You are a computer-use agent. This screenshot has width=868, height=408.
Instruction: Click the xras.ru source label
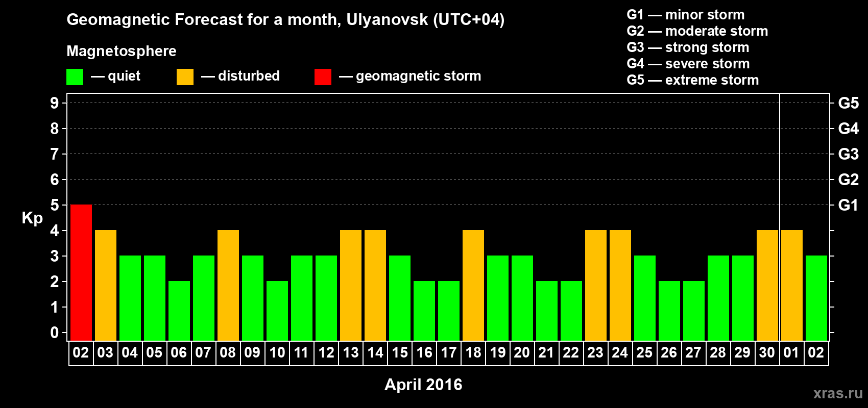pyautogui.click(x=838, y=393)
